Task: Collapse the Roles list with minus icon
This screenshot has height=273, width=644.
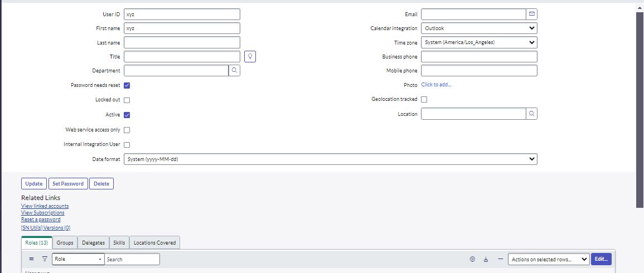Action: click(500, 259)
